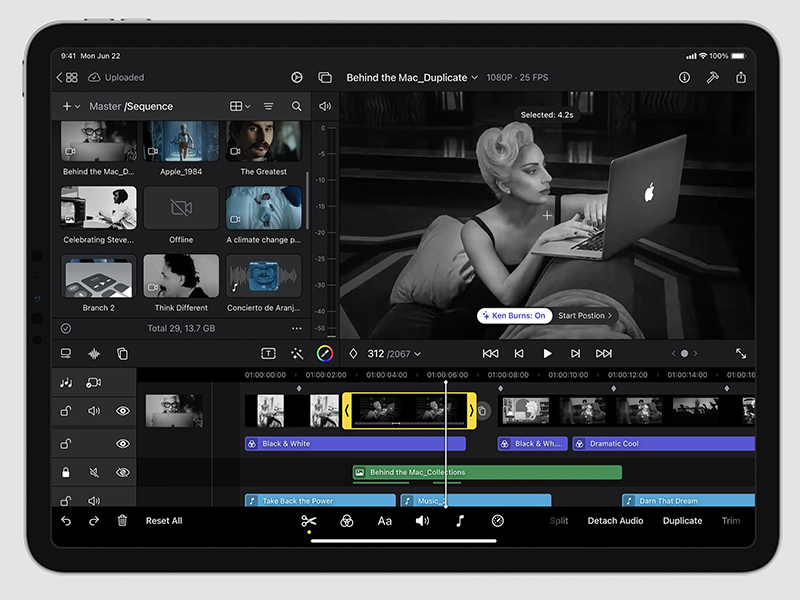Screen dimensions: 800x600
Task: Play the timeline
Action: pos(547,354)
